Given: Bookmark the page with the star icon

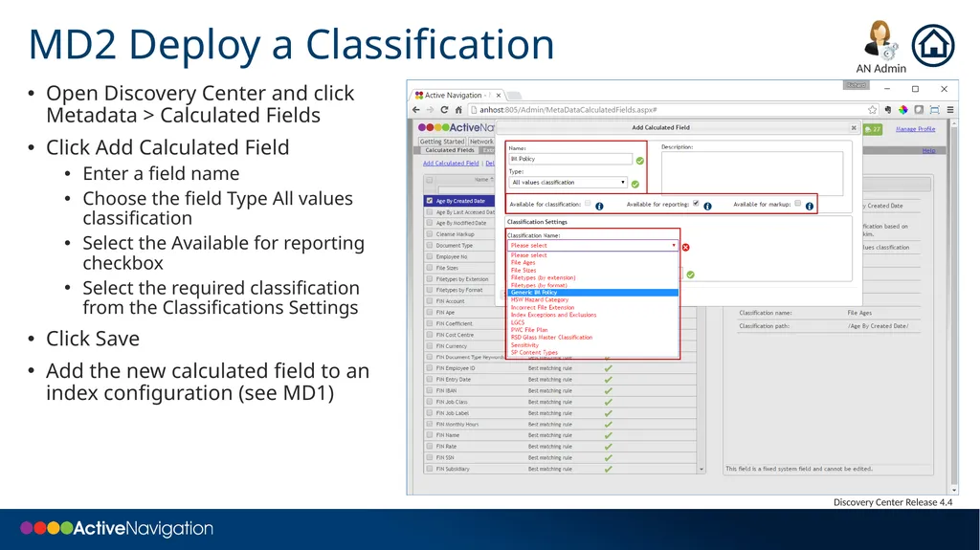Looking at the screenshot, I should pyautogui.click(x=872, y=109).
